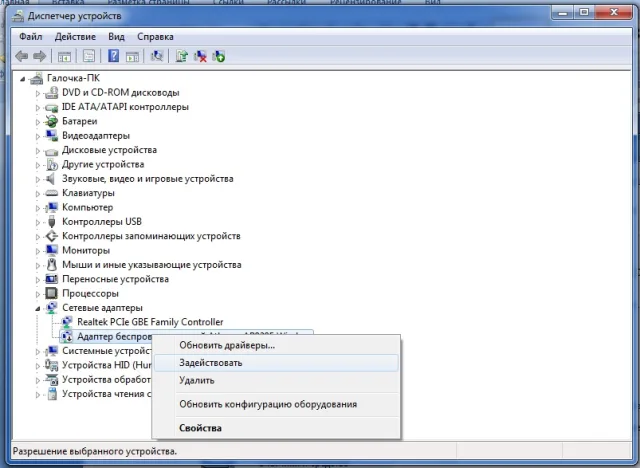Click the Forward arrow toolbar icon
Screen dimensions: 640x468
pyautogui.click(x=40, y=56)
